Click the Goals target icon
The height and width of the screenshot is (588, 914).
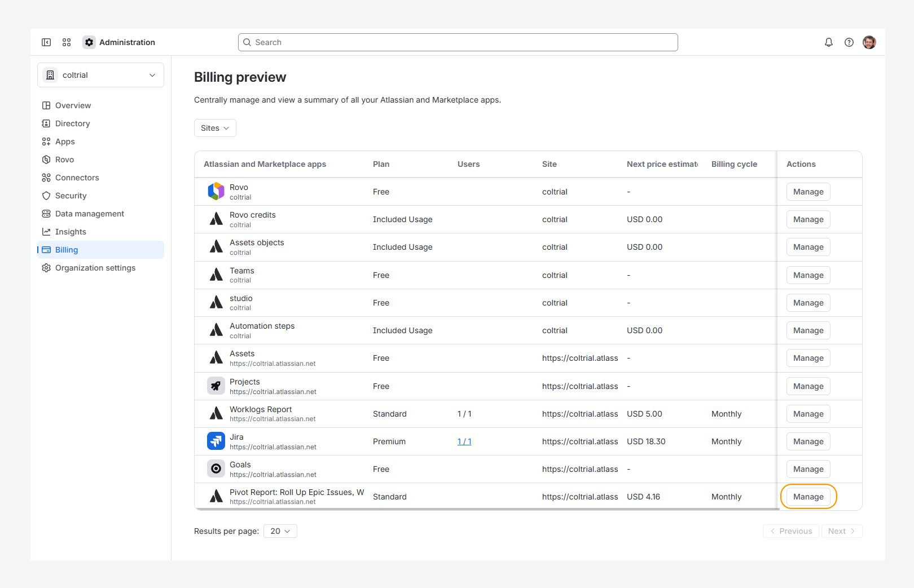coord(216,468)
